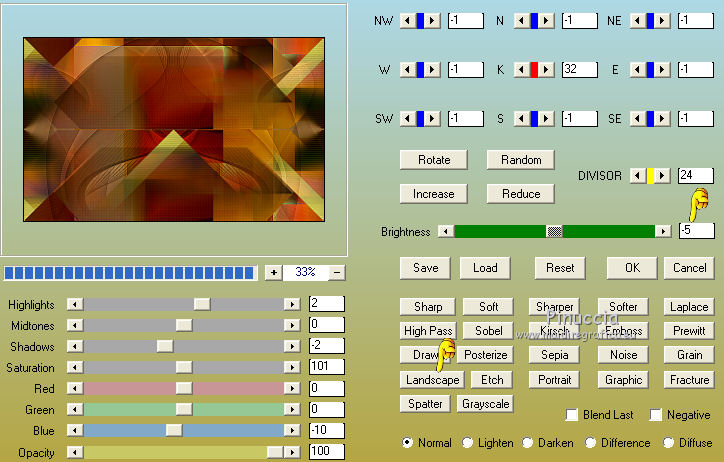Enable the Blend Last checkbox
The width and height of the screenshot is (724, 462).
[572, 414]
